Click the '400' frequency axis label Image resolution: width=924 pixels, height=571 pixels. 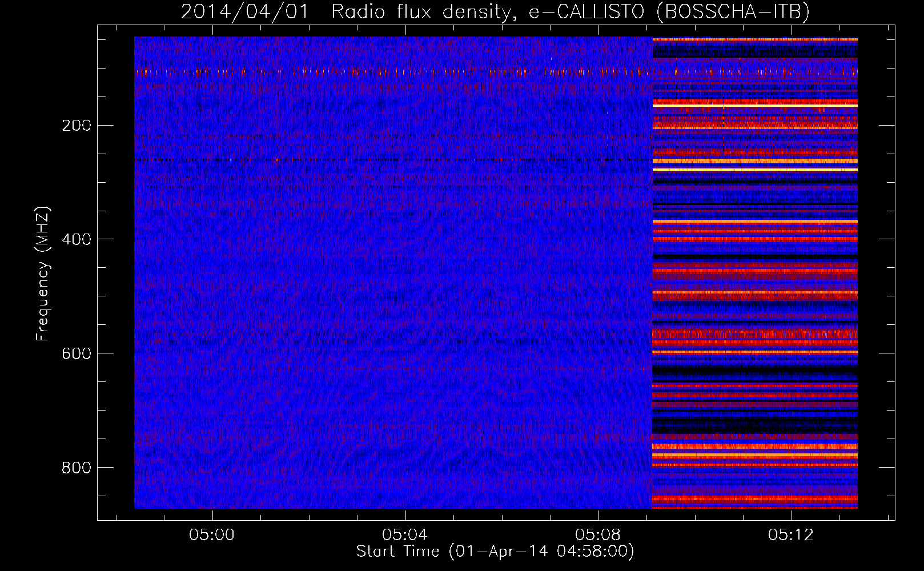[76, 239]
